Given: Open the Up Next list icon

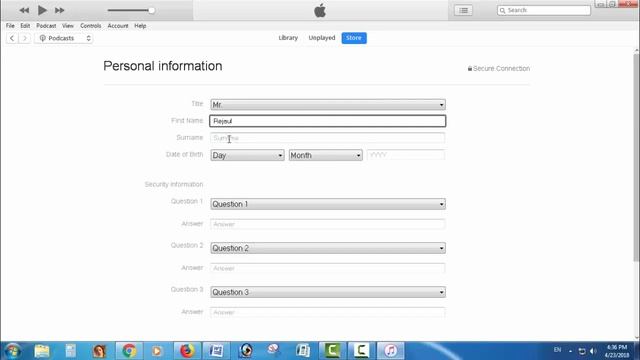Looking at the screenshot, I should pos(463,10).
